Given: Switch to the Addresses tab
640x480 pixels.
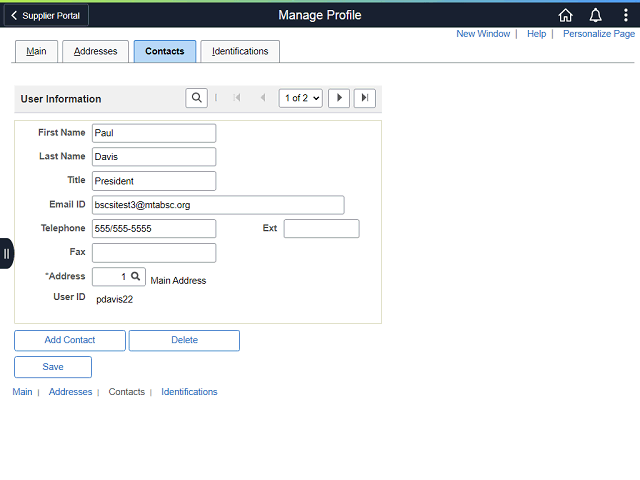Looking at the screenshot, I should pos(96,51).
